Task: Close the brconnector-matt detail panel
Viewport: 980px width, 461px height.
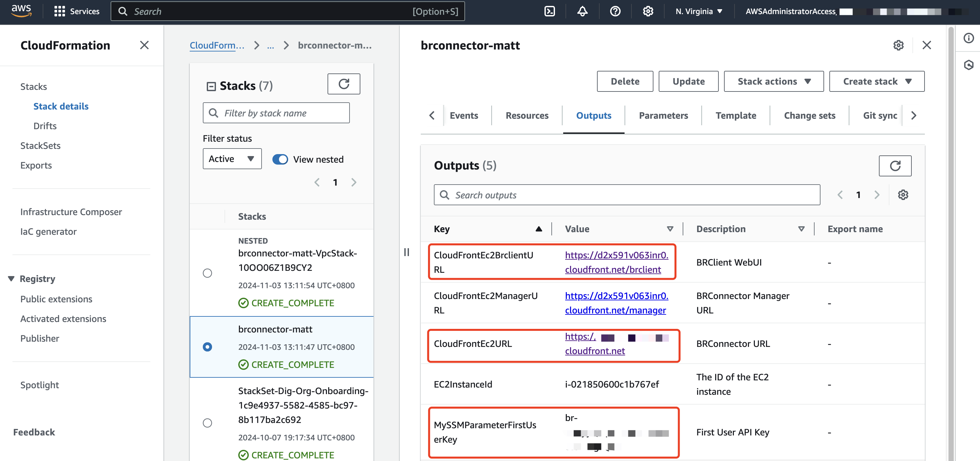Action: click(x=927, y=45)
